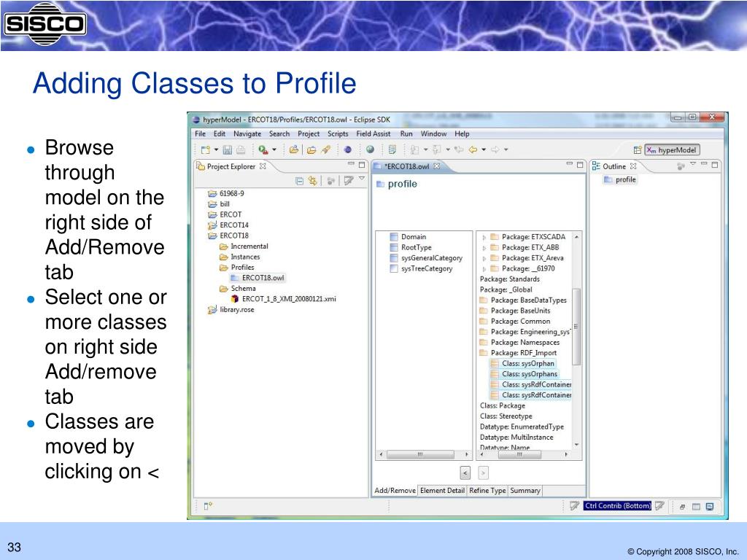Expand Package: _61970 tree node
This screenshot has width=747, height=560.
pos(484,268)
